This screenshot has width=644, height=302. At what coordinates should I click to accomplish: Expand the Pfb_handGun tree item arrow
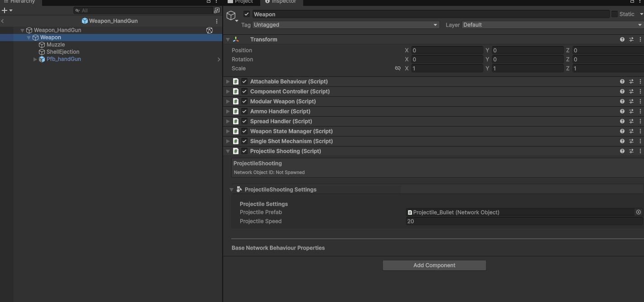[35, 59]
